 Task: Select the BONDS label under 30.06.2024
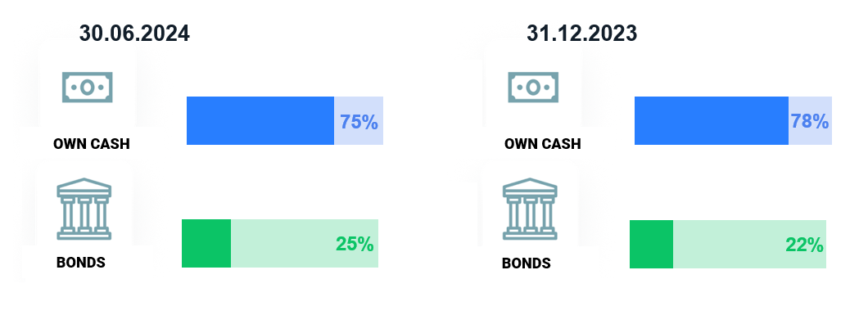(81, 263)
